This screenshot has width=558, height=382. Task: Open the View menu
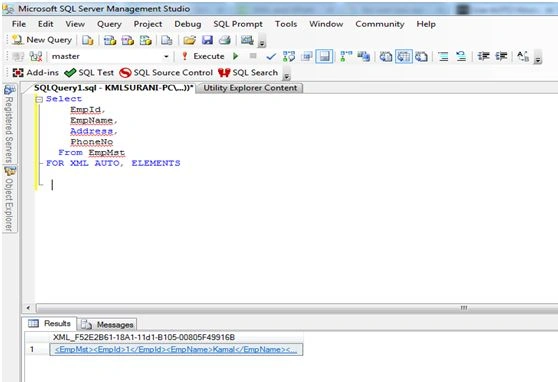click(x=75, y=24)
